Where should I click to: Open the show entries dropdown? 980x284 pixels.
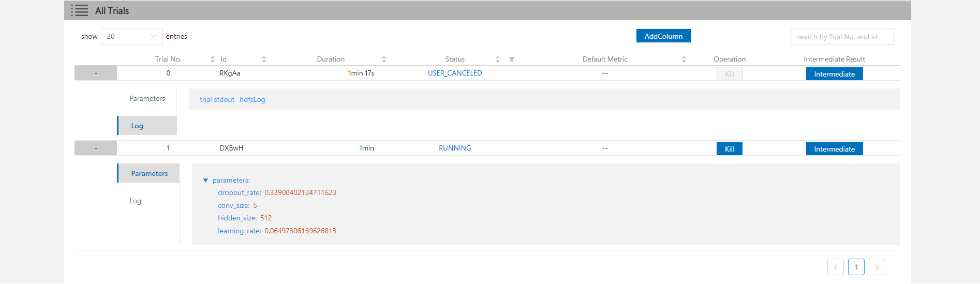coord(131,36)
